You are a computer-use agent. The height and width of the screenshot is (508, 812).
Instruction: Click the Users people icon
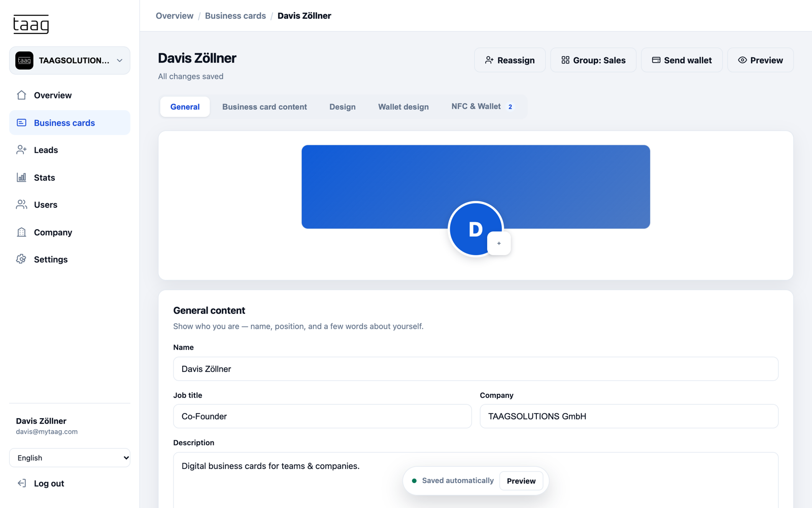pos(21,204)
